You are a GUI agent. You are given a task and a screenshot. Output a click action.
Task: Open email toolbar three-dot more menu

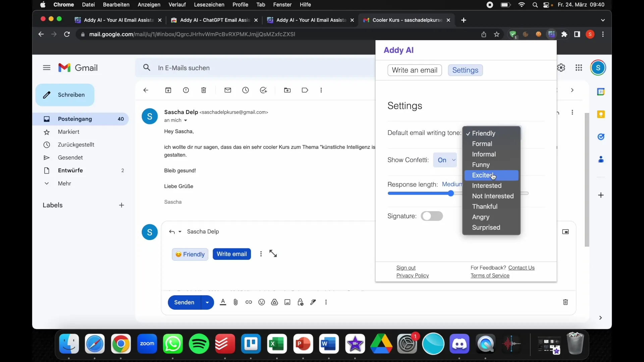[321, 90]
